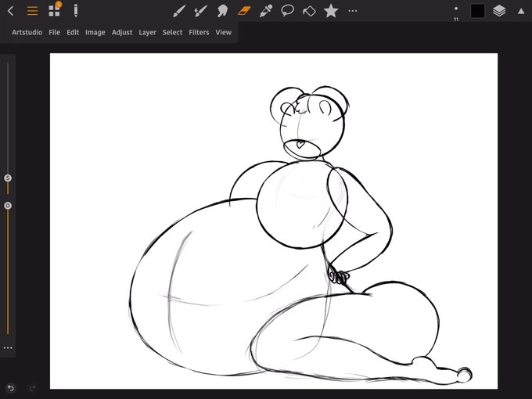Select the paintbrush tool
Image resolution: width=532 pixels, height=399 pixels.
pyautogui.click(x=179, y=11)
